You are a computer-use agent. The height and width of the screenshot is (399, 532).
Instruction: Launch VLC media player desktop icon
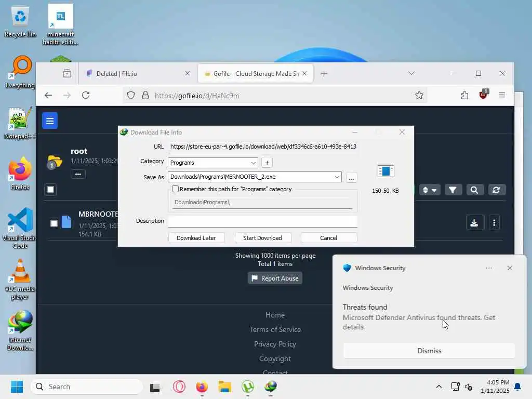[20, 280]
